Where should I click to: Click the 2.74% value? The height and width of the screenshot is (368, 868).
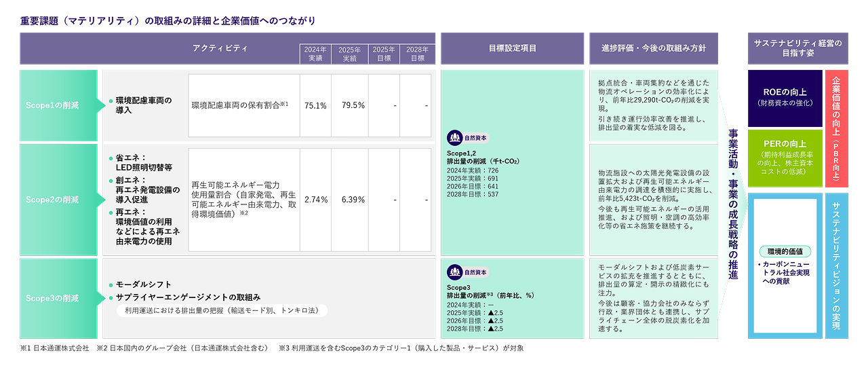pyautogui.click(x=316, y=200)
